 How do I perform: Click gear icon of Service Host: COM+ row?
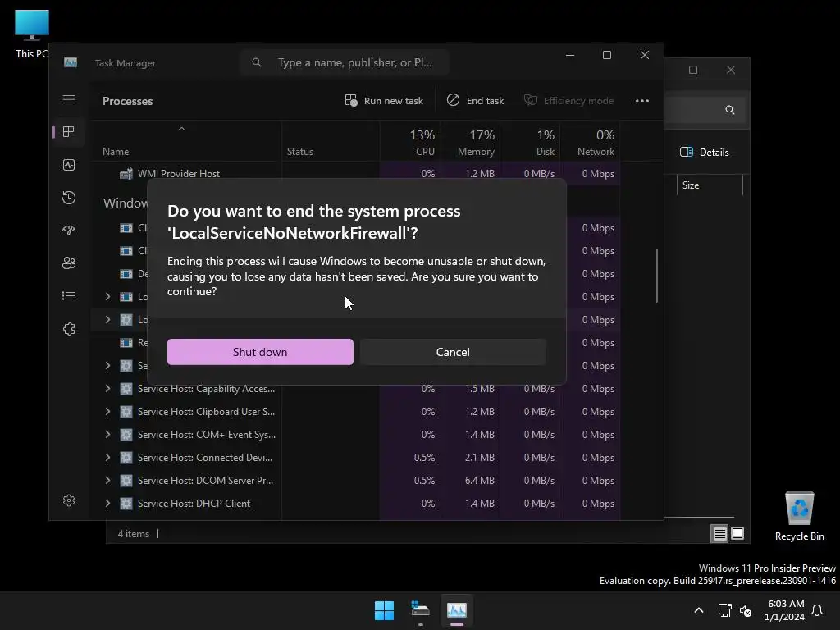click(126, 435)
